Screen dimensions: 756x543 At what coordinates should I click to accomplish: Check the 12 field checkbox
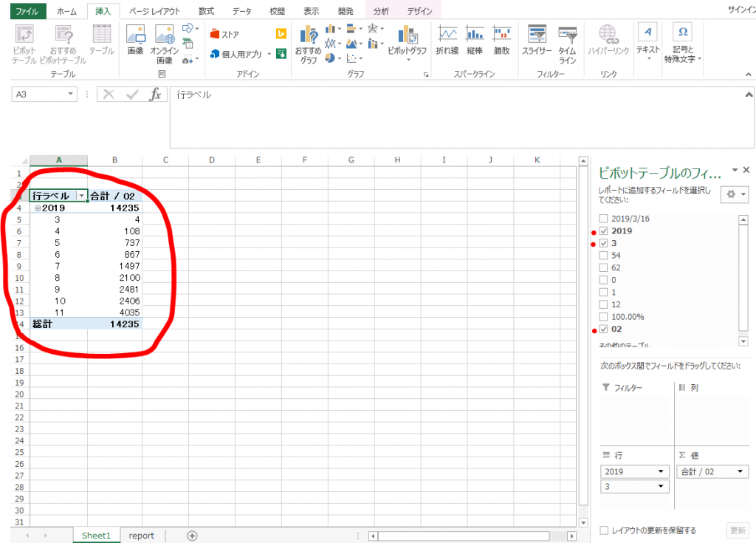pyautogui.click(x=604, y=304)
